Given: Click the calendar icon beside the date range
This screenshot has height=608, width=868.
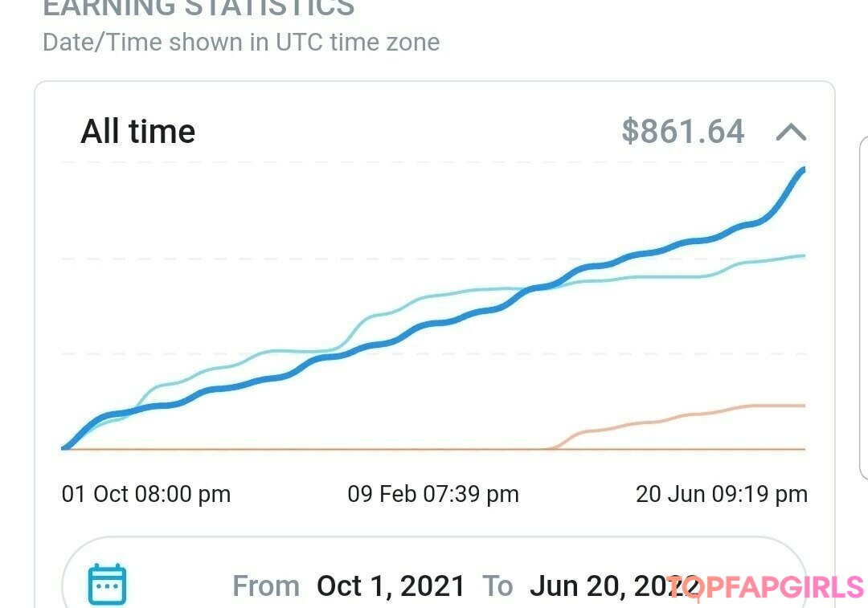Looking at the screenshot, I should (x=107, y=584).
